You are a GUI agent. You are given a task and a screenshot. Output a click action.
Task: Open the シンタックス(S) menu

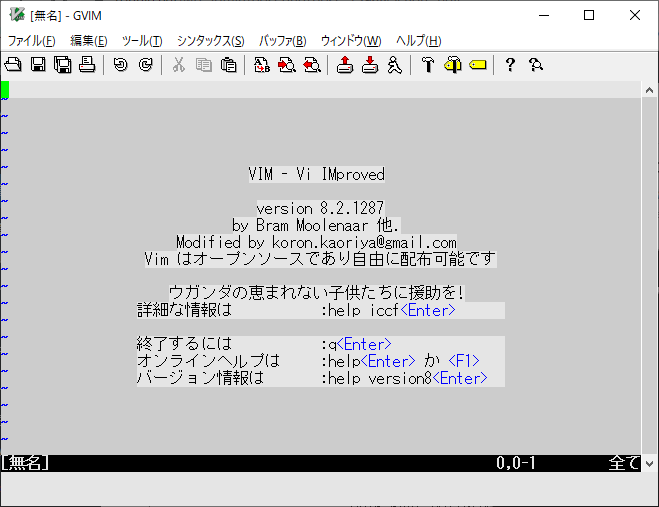pos(211,41)
